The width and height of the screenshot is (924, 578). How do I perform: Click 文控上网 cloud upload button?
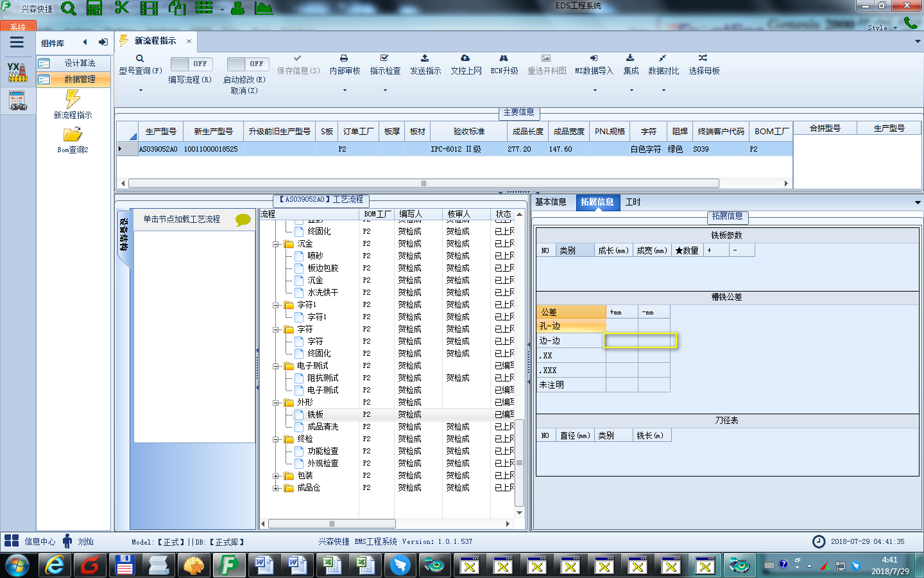466,66
